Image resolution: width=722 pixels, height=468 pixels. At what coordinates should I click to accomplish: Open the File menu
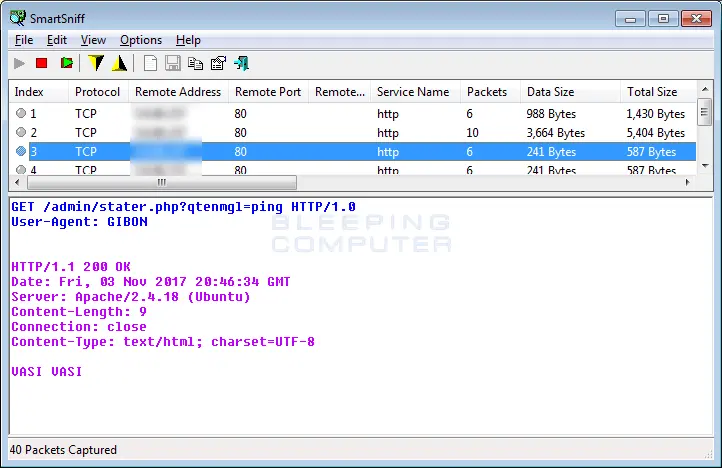[x=24, y=40]
